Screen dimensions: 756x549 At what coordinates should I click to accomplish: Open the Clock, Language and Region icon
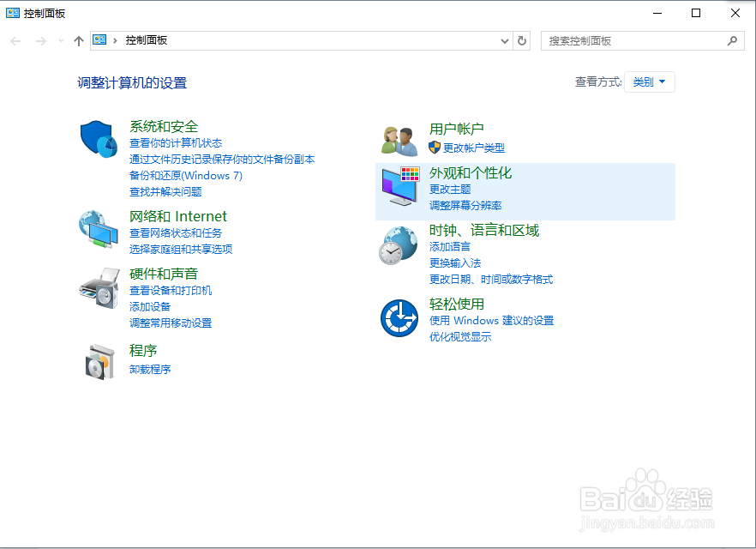click(x=399, y=245)
